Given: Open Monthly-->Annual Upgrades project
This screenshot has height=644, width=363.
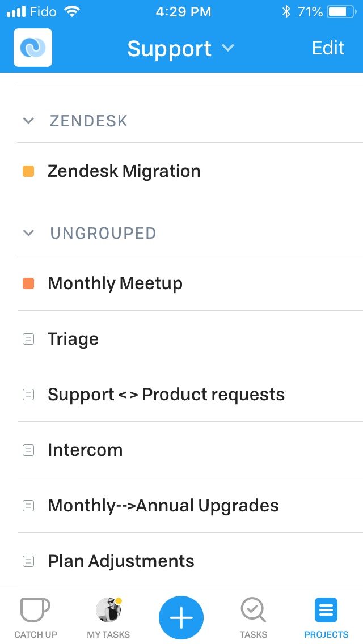Looking at the screenshot, I should [191, 505].
